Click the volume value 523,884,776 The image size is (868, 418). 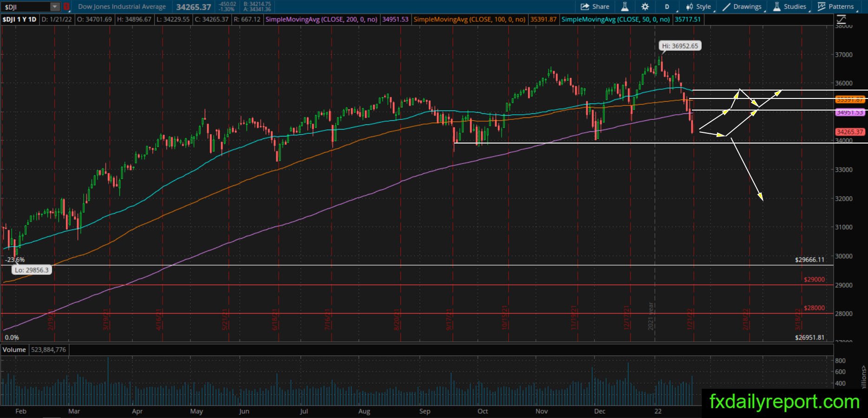49,349
